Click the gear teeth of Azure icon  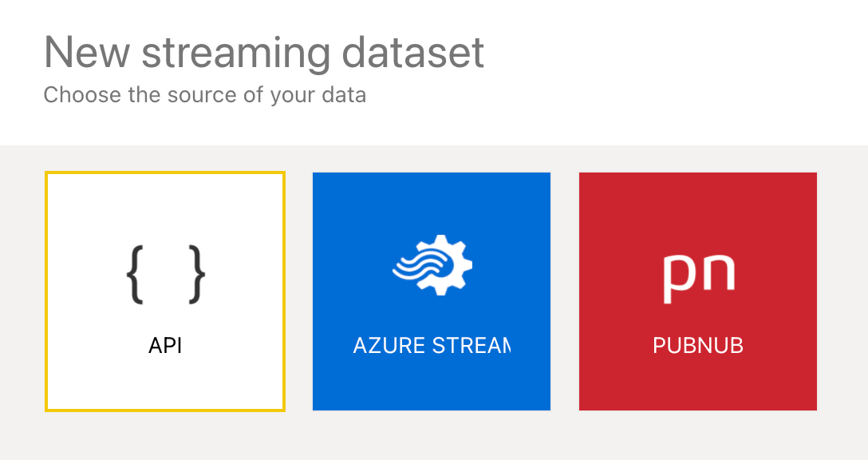point(460,249)
